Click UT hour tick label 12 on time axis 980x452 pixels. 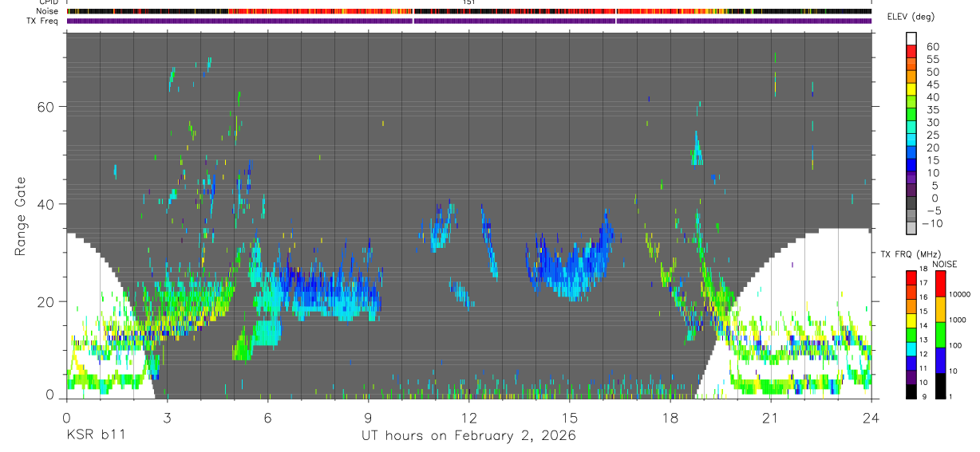pos(468,417)
